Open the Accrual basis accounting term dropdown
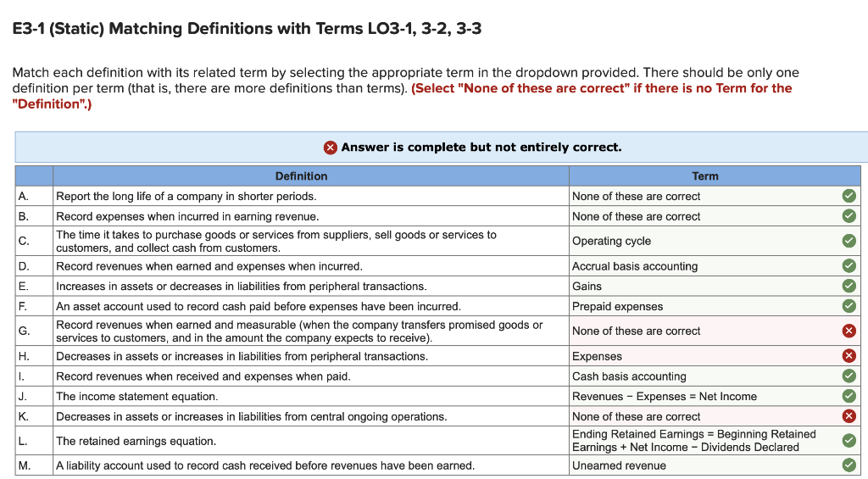 coord(714,266)
